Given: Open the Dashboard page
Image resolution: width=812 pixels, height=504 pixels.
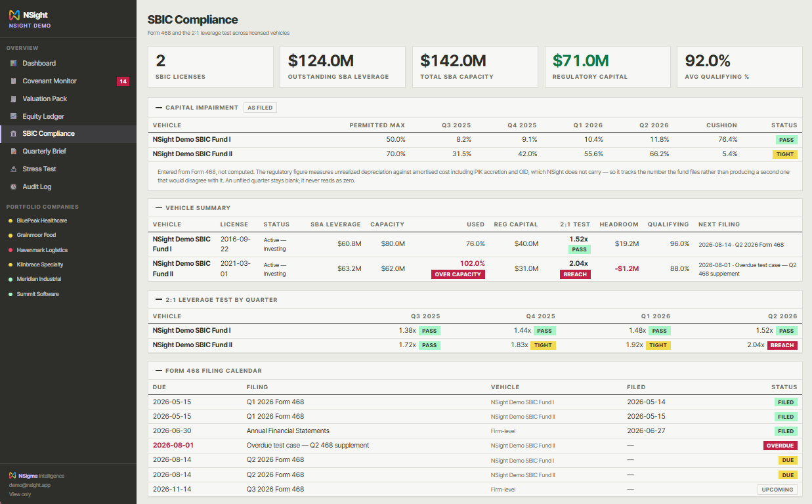Looking at the screenshot, I should point(68,64).
